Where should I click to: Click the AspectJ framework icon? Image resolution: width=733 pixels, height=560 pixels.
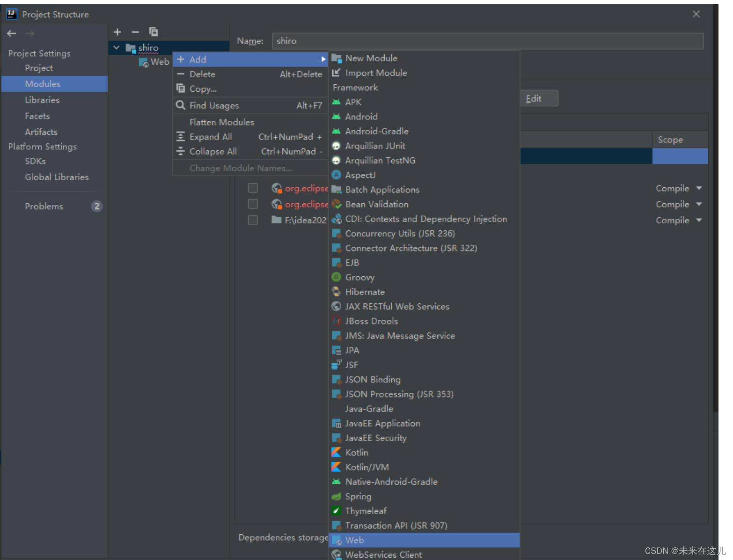coord(336,175)
